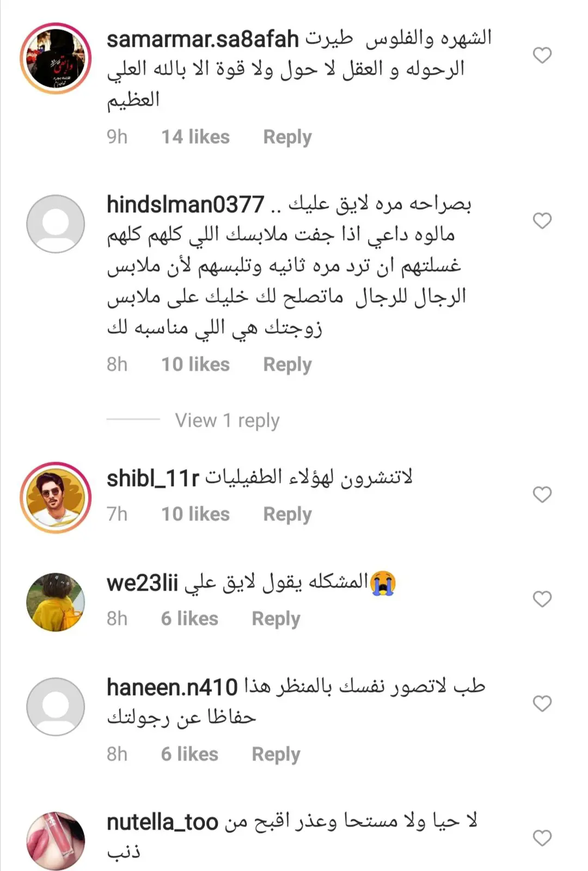588x871 pixels.
Task: Expand View 1 reply under hindslman0377
Action: 227,420
